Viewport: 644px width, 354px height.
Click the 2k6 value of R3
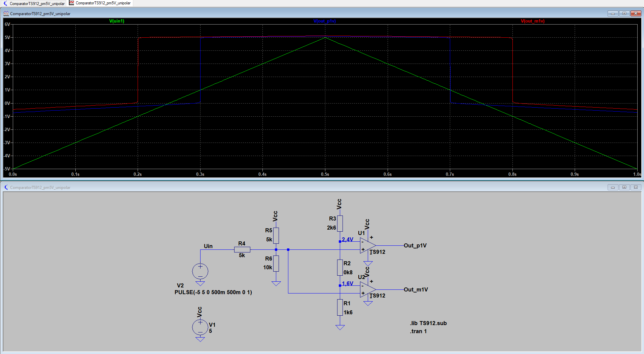pyautogui.click(x=331, y=228)
